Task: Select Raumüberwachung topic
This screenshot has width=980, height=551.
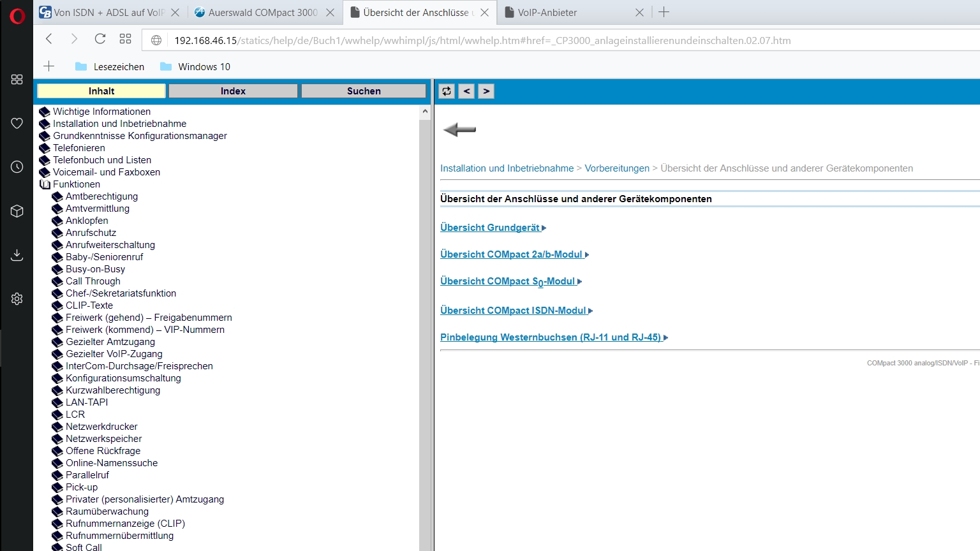Action: [x=107, y=511]
